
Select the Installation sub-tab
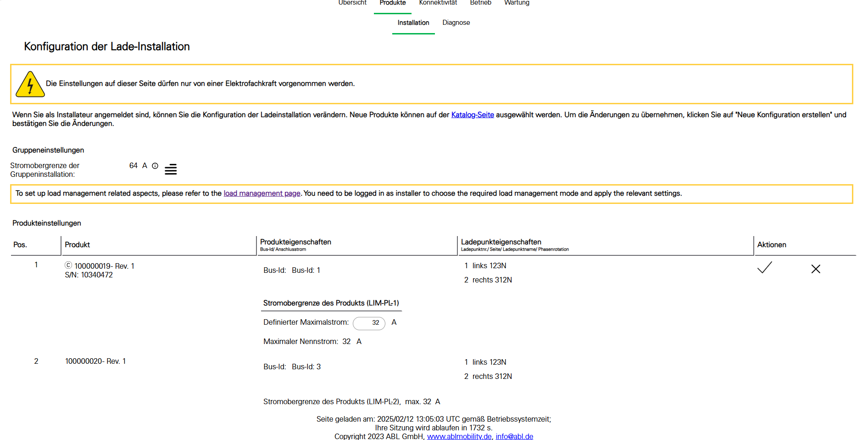(x=413, y=23)
